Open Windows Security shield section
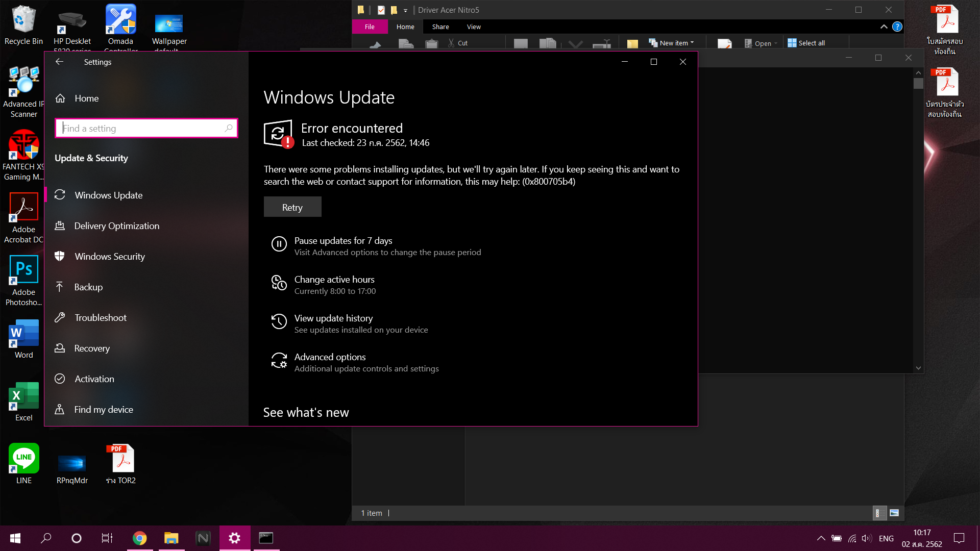This screenshot has width=980, height=551. point(109,257)
